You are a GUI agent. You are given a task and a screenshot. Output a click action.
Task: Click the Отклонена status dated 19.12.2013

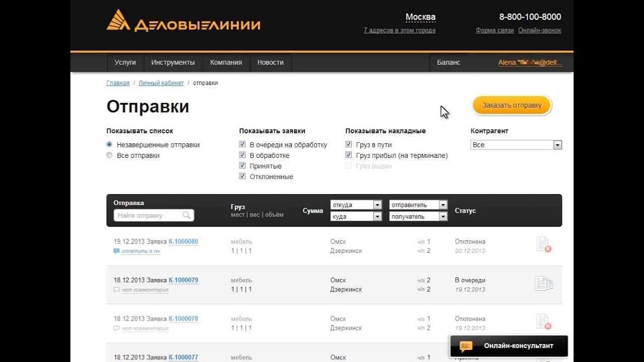point(470,319)
